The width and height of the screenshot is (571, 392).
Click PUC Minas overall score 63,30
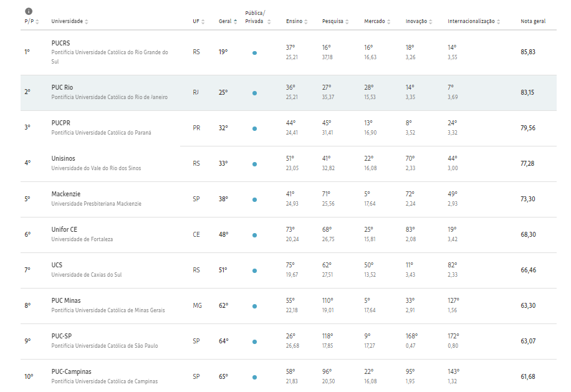click(528, 305)
